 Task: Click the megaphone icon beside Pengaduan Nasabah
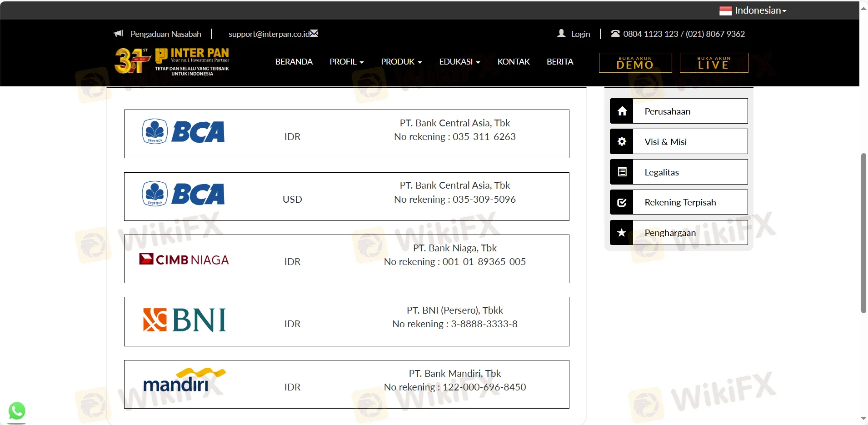[x=119, y=34]
